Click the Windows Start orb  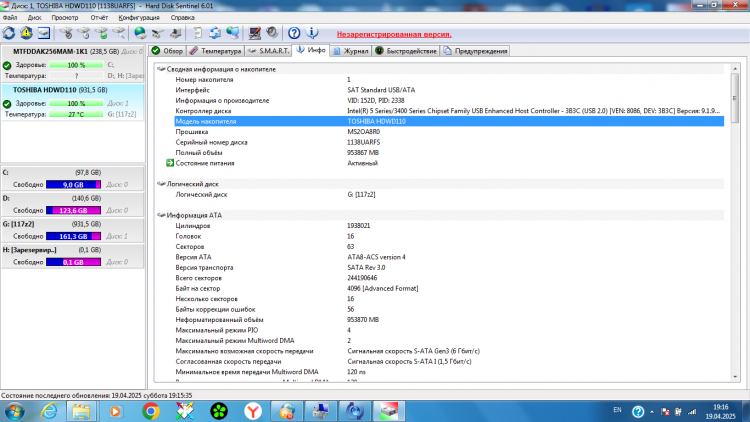(x=14, y=411)
